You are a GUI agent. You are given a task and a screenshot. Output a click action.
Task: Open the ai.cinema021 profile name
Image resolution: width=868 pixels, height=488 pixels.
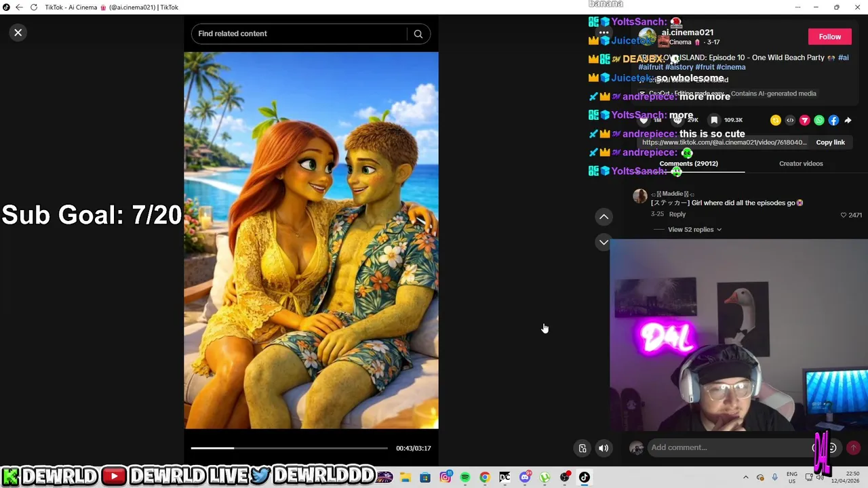coord(687,32)
